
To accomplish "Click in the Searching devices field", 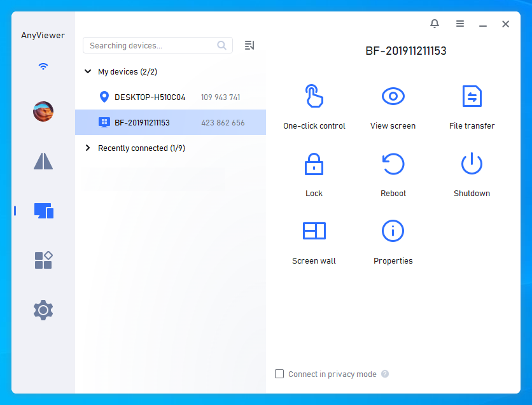I will pyautogui.click(x=151, y=45).
